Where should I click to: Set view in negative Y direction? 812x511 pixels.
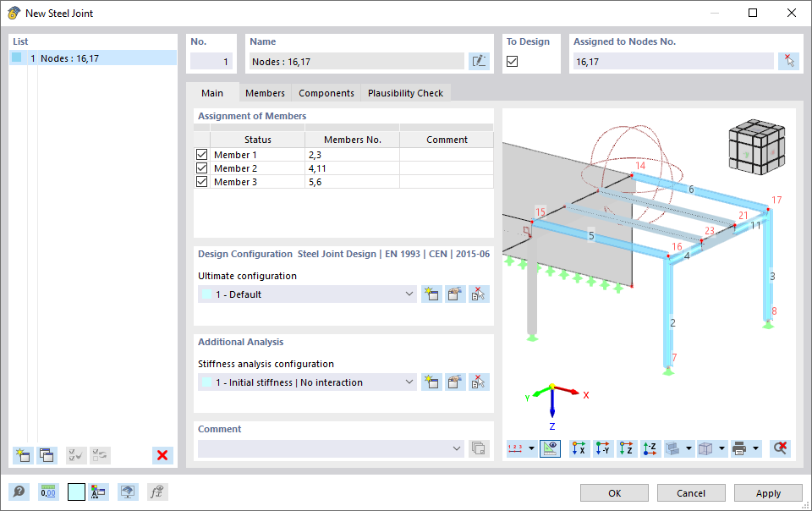(x=603, y=448)
